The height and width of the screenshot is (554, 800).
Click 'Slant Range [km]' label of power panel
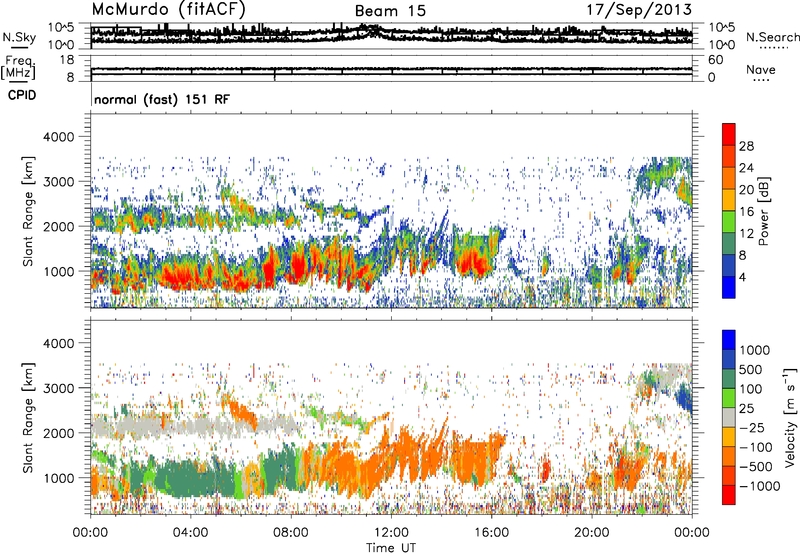29,211
